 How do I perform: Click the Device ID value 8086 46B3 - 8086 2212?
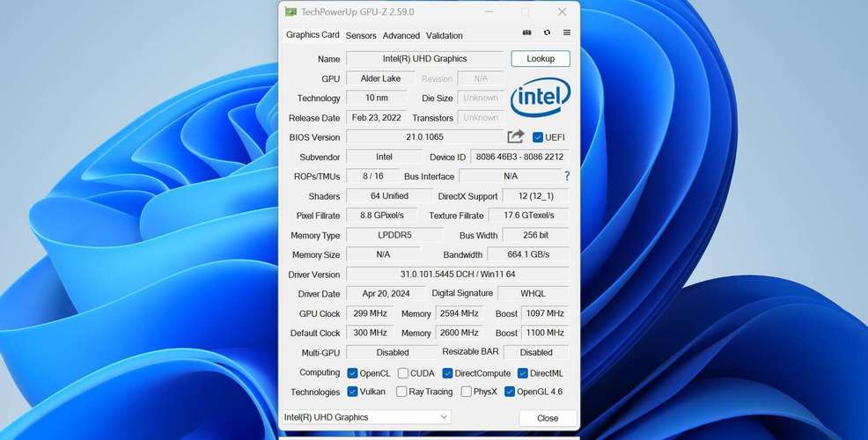point(519,157)
